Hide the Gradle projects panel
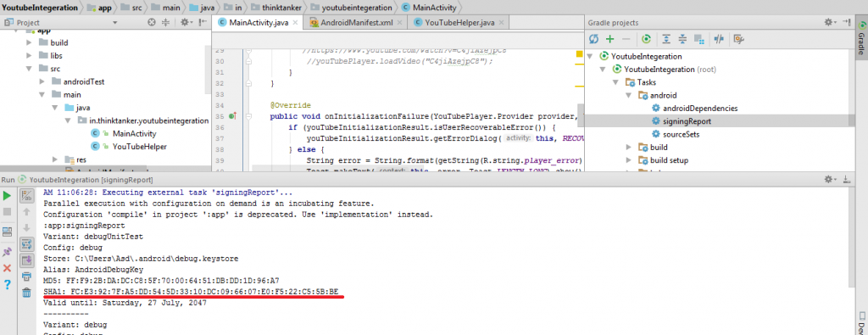The height and width of the screenshot is (335, 868). click(846, 22)
